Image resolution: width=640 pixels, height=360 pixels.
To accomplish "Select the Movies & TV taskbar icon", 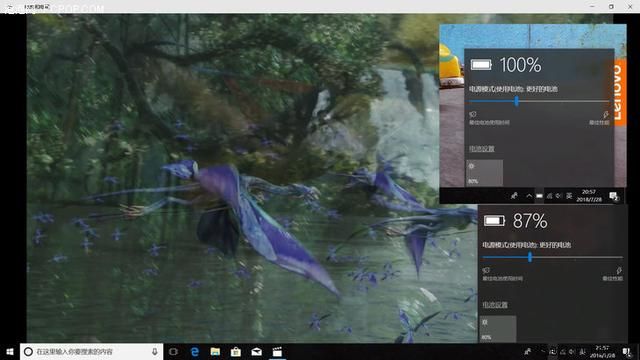I will pyautogui.click(x=277, y=351).
